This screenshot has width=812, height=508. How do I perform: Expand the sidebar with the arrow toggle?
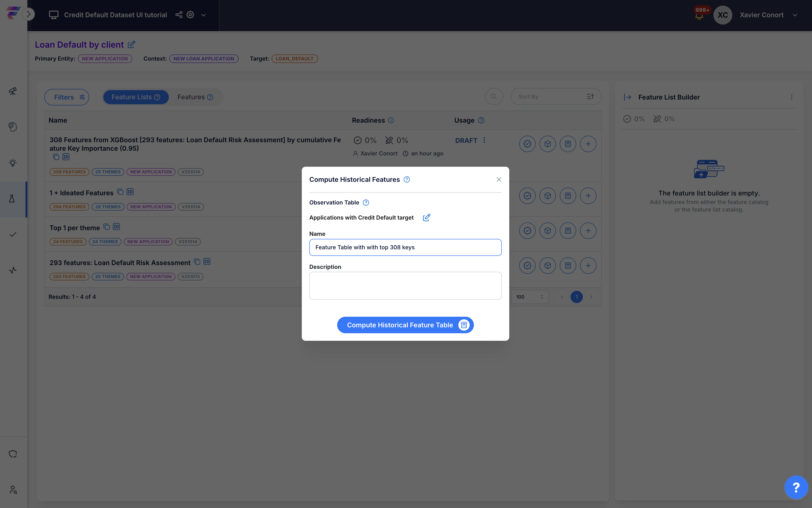[29, 14]
